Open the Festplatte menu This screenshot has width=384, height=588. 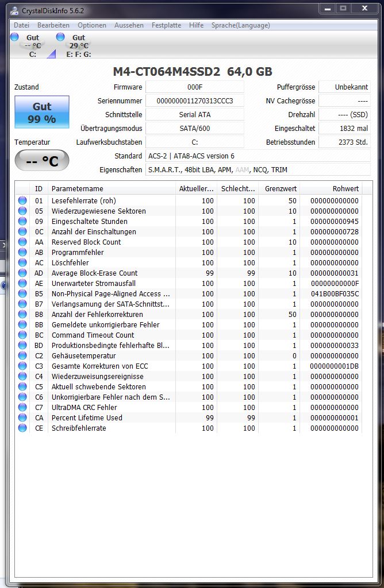point(166,25)
